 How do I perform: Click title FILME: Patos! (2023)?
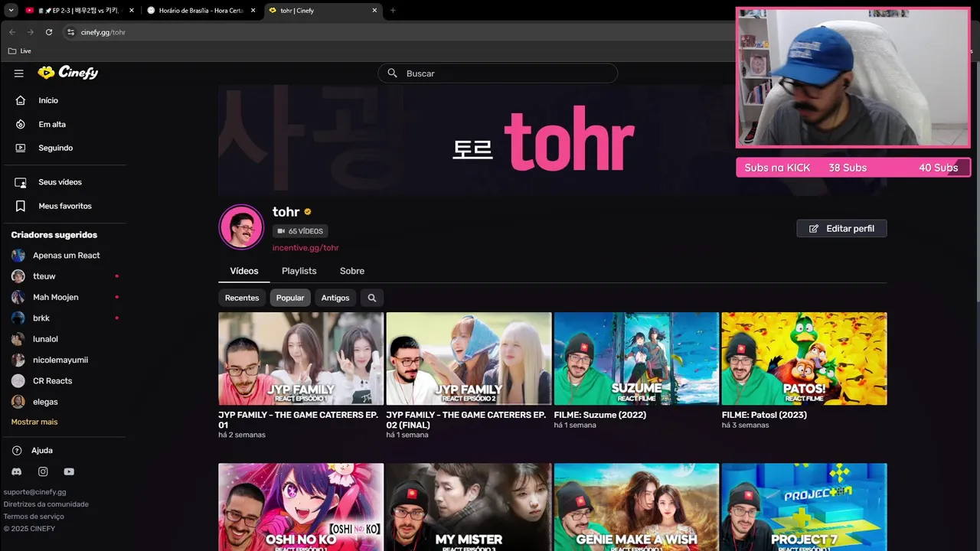764,415
